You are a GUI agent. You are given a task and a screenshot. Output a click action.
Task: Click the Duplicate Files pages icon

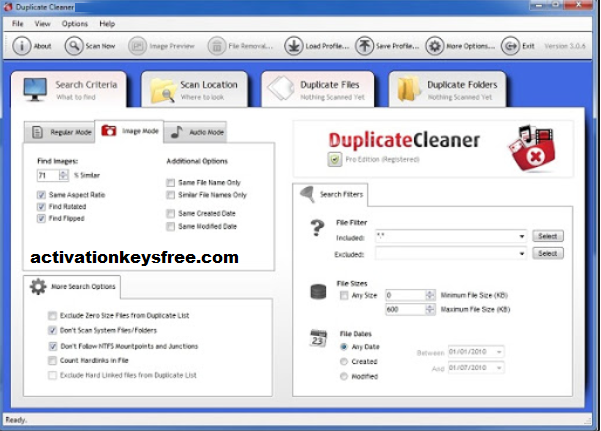[281, 88]
